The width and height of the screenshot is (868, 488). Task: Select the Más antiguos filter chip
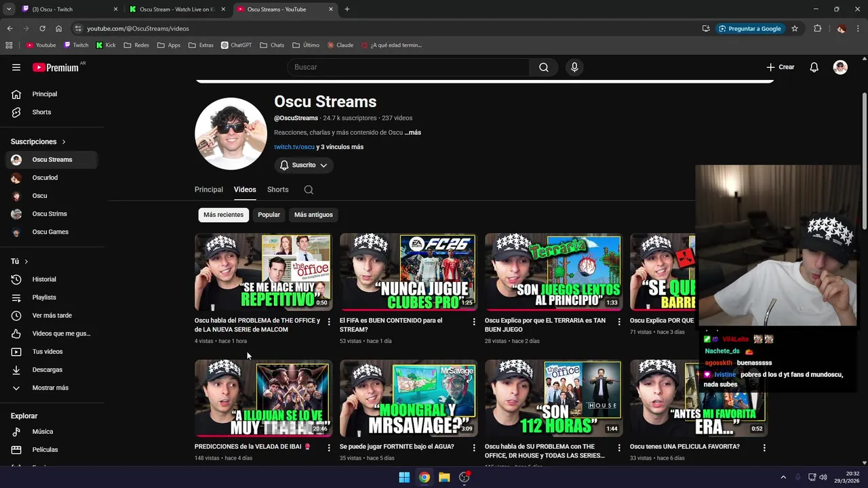pyautogui.click(x=313, y=215)
